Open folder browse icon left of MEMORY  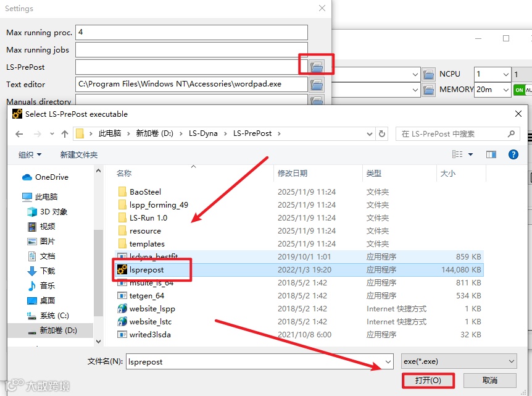[x=428, y=90]
